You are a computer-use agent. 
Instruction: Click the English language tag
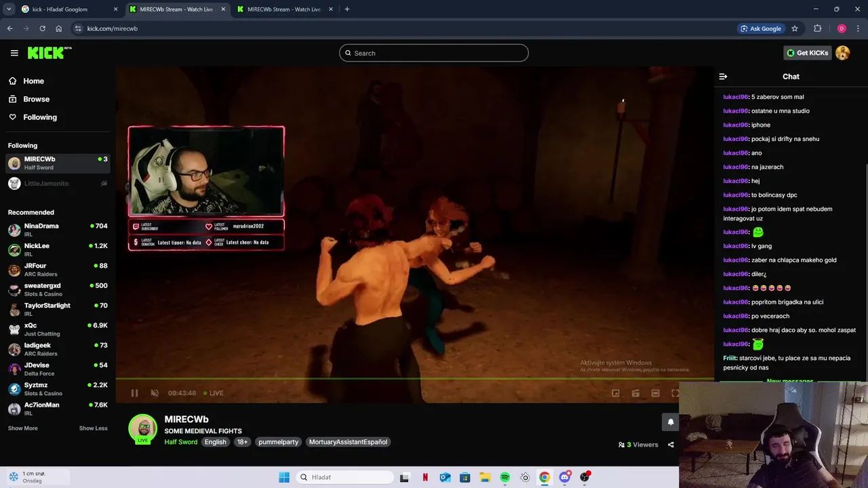216,442
